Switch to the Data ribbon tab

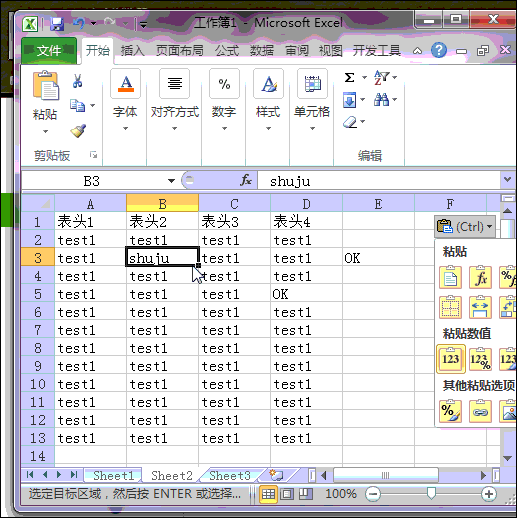(x=262, y=51)
